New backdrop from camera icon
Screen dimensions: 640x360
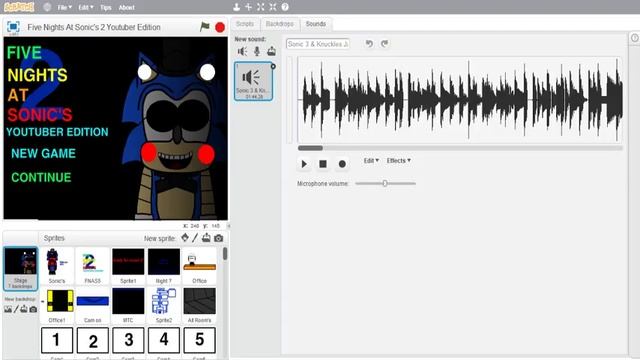pyautogui.click(x=33, y=309)
